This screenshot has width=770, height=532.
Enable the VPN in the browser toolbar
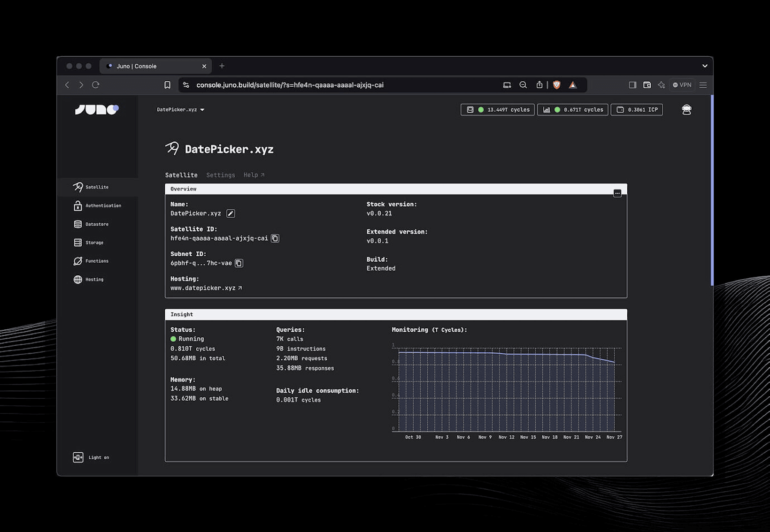click(682, 85)
